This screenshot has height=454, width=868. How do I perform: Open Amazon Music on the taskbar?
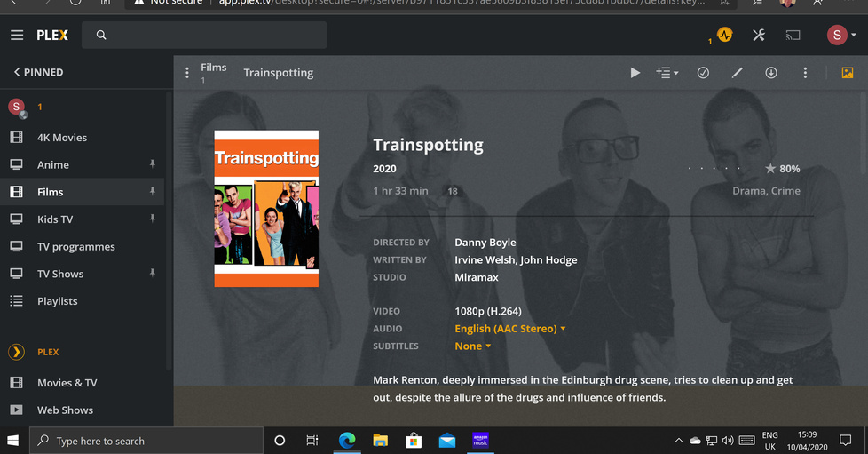(x=480, y=441)
